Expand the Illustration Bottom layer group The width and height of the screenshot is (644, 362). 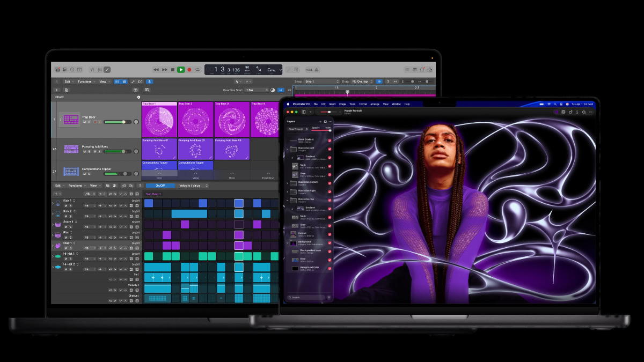click(286, 183)
